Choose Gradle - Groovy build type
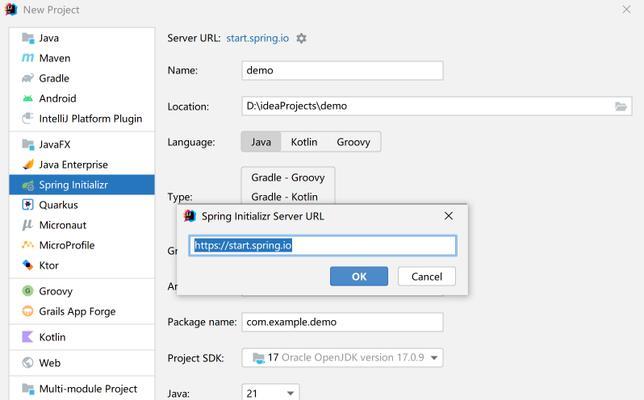Image resolution: width=644 pixels, height=400 pixels. click(288, 177)
